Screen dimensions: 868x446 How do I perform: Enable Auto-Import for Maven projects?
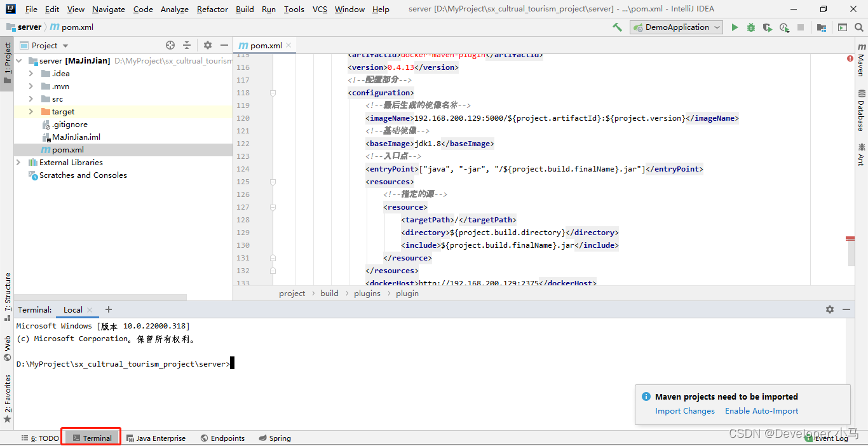(761, 410)
